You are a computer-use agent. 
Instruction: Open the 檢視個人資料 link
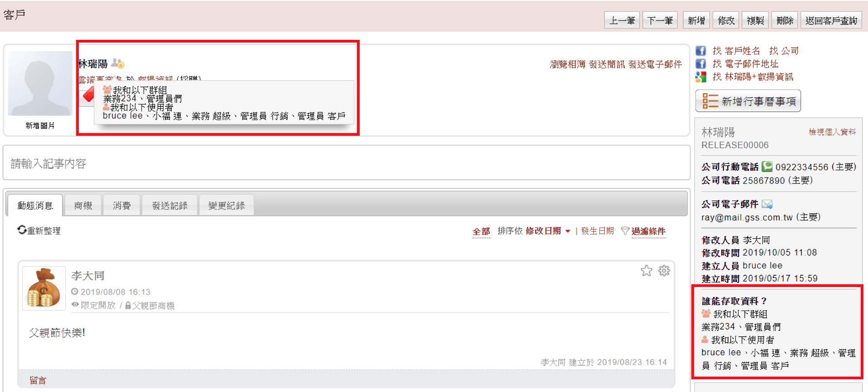coord(832,132)
